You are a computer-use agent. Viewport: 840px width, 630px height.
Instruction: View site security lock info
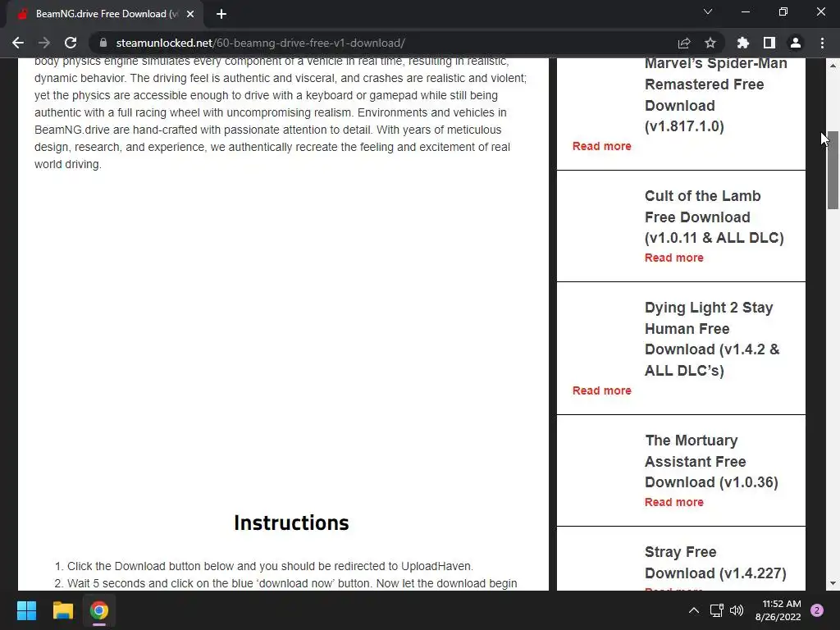[x=103, y=43]
